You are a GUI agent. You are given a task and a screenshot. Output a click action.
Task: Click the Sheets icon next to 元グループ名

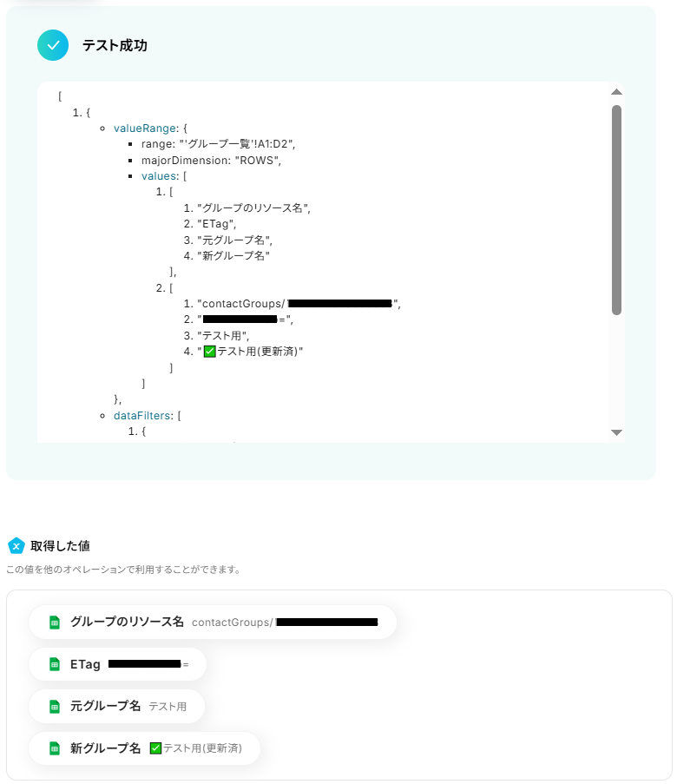point(55,706)
